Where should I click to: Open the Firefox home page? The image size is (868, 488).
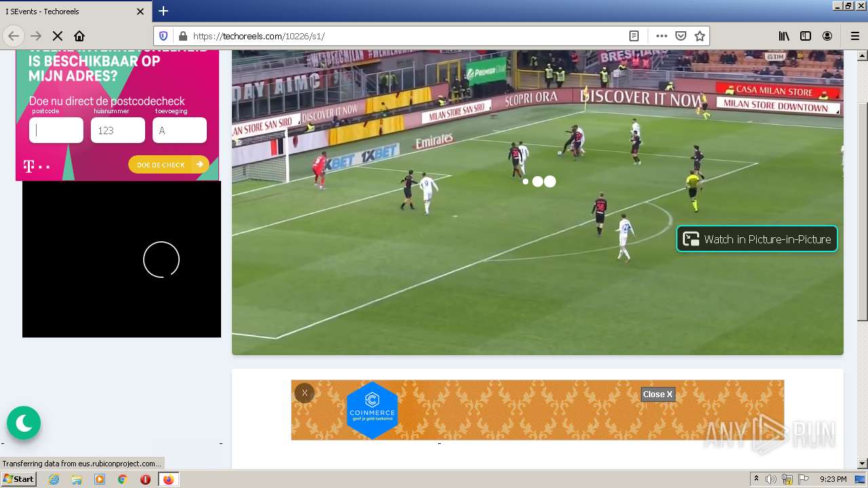point(79,36)
